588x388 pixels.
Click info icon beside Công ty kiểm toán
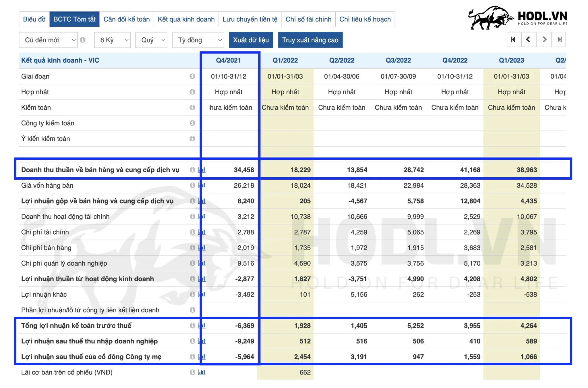pyautogui.click(x=192, y=123)
